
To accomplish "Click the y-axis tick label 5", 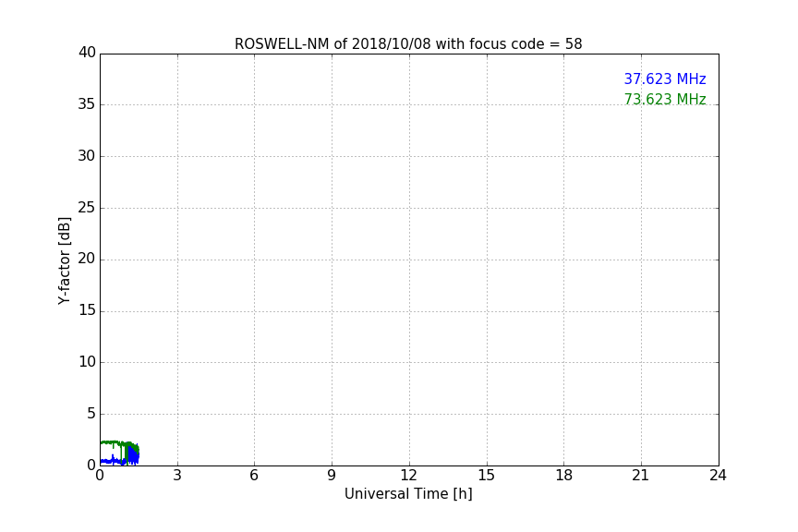I will 91,414.
